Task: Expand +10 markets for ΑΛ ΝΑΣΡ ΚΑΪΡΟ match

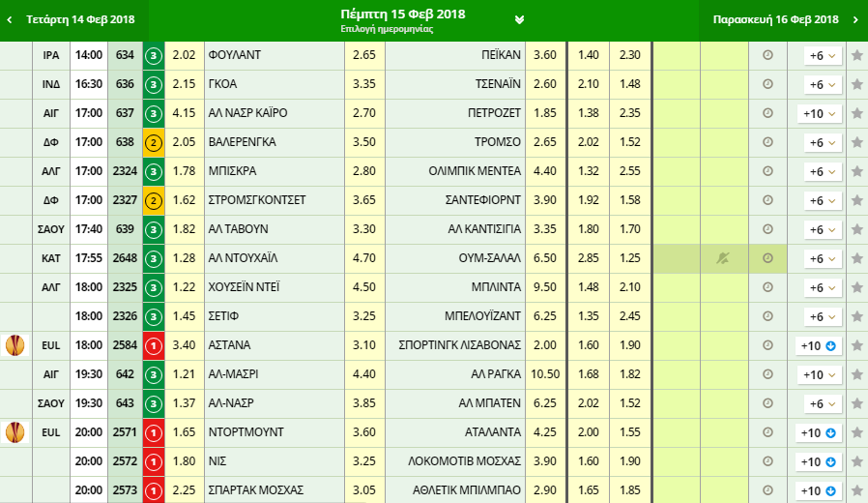Action: pyautogui.click(x=821, y=114)
